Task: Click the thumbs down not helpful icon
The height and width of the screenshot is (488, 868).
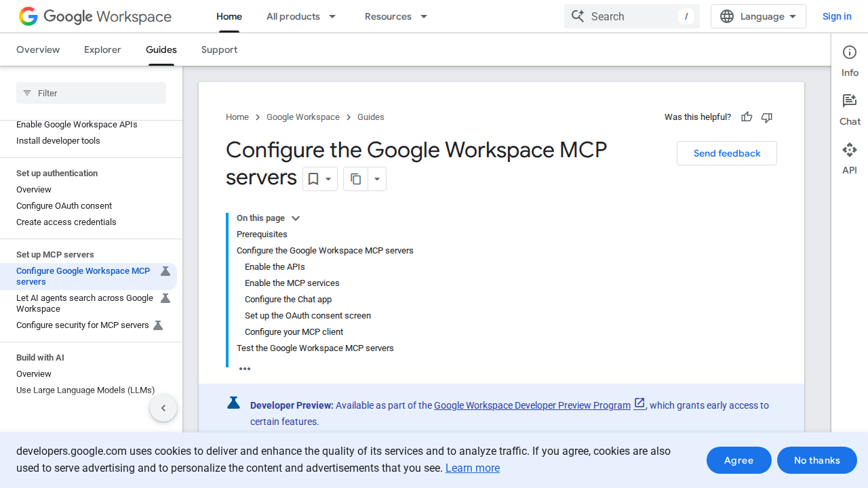Action: pyautogui.click(x=767, y=117)
